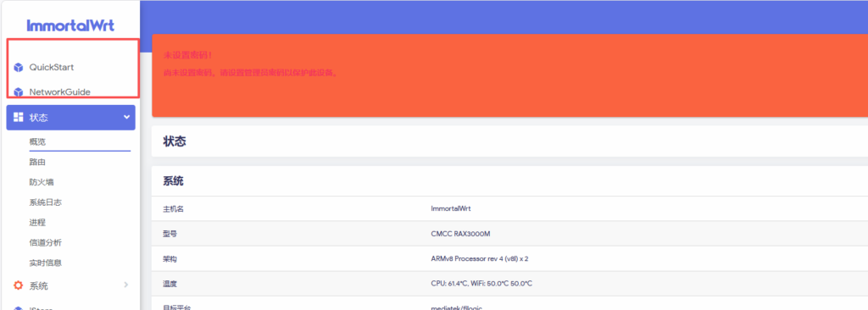
Task: Click the CMCC RAX3000M model value
Action: (460, 234)
